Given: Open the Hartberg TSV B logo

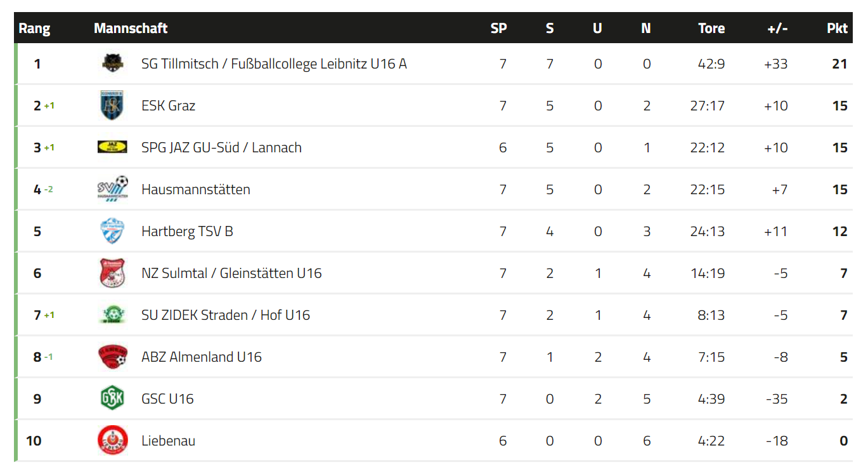Looking at the screenshot, I should coord(112,231).
